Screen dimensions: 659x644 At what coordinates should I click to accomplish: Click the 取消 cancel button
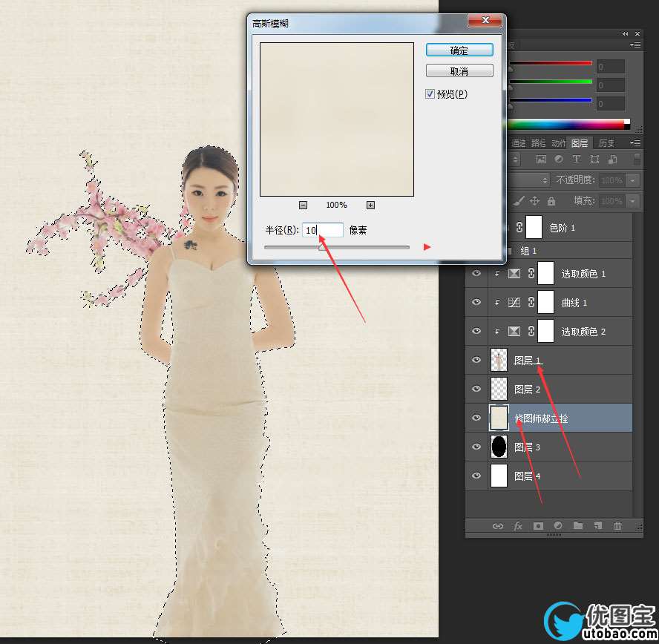point(459,71)
